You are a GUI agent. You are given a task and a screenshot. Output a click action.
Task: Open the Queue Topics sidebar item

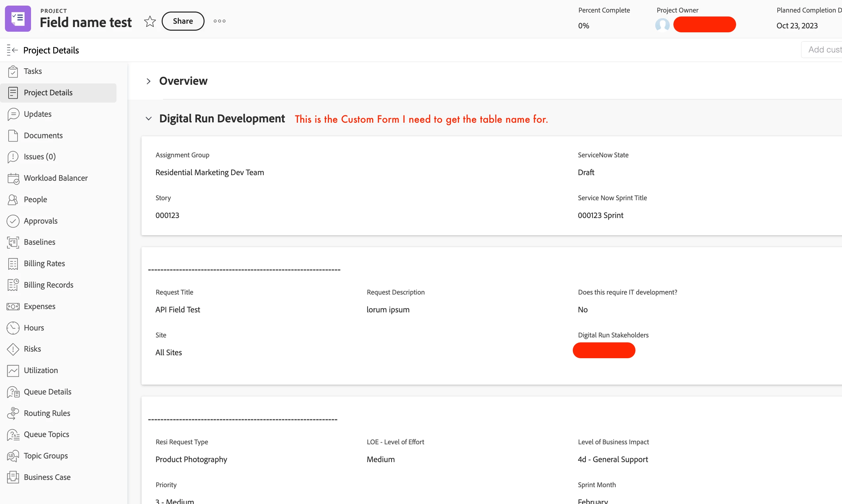46,434
